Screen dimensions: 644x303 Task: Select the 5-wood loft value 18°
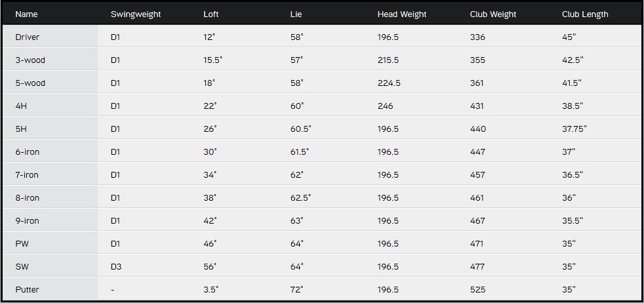click(210, 83)
